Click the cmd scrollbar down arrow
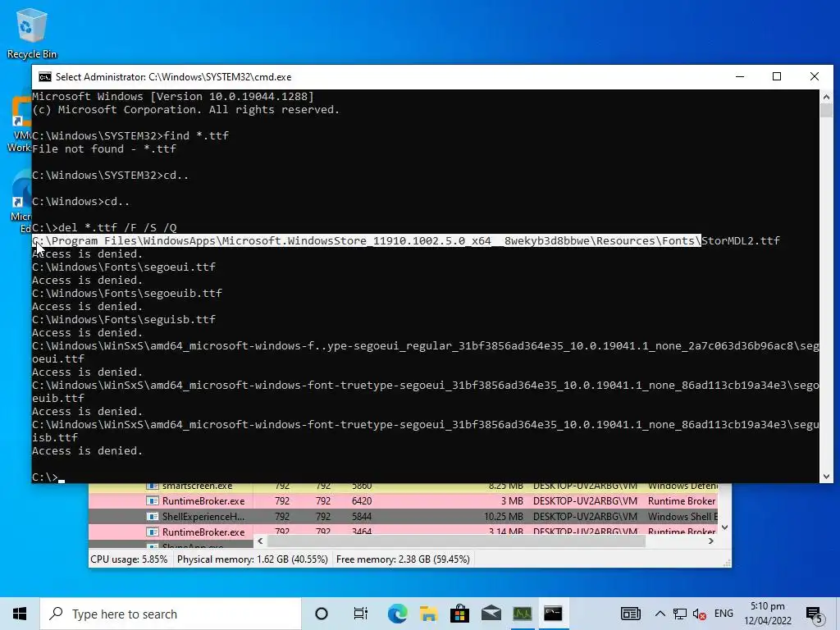The height and width of the screenshot is (630, 840). tap(826, 476)
